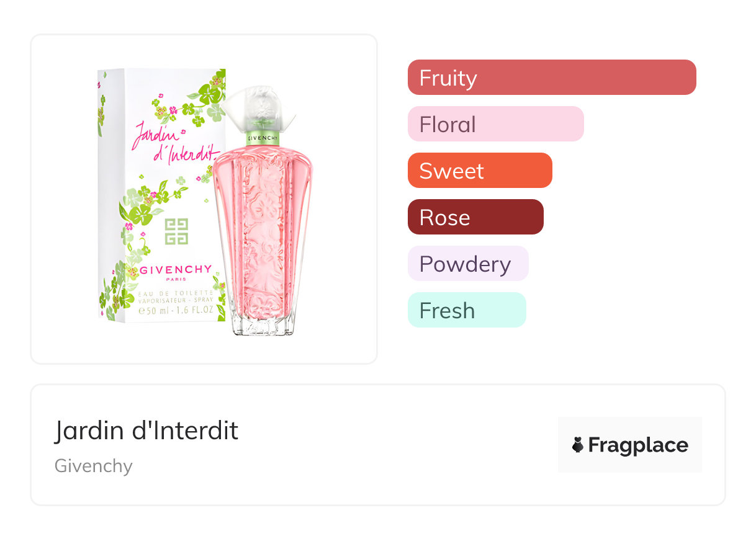Open the Jardin d'Interdit title below image
Image resolution: width=756 pixels, height=536 pixels.
[146, 431]
